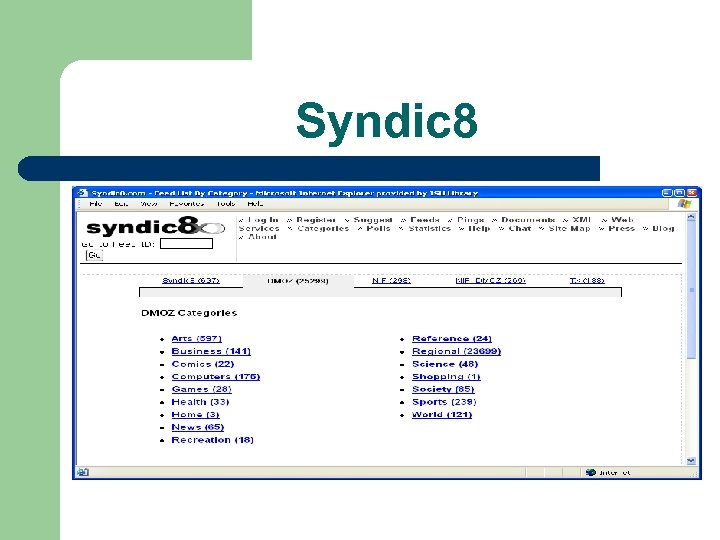Click the vertical scrollbar thumb
The height and width of the screenshot is (540, 720).
point(691,290)
